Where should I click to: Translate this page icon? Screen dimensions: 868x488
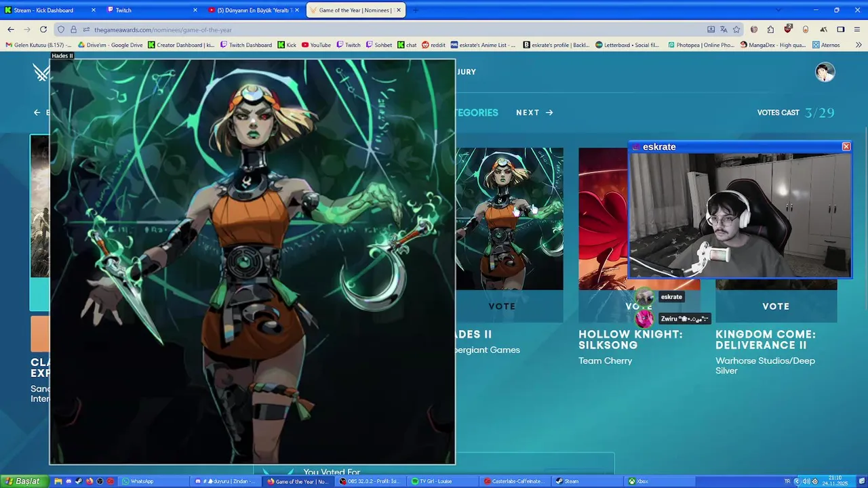click(724, 30)
